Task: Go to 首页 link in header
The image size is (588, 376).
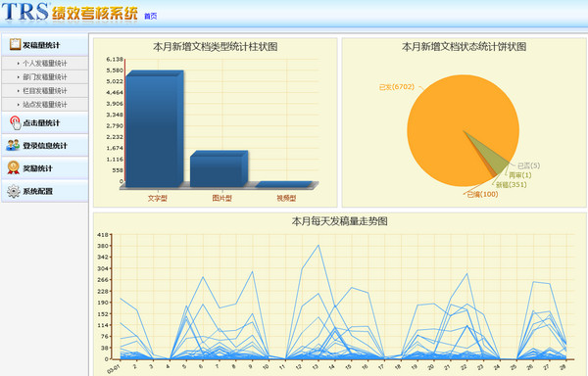Action: pyautogui.click(x=150, y=16)
